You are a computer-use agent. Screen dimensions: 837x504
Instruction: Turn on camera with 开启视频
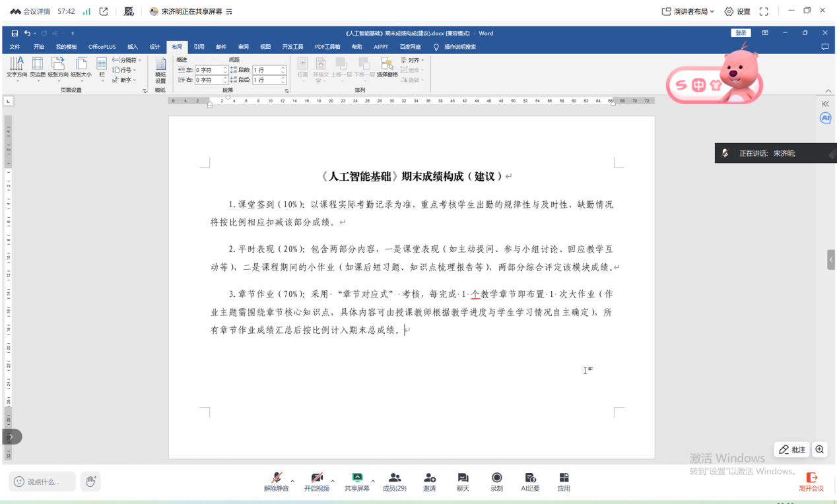click(316, 482)
